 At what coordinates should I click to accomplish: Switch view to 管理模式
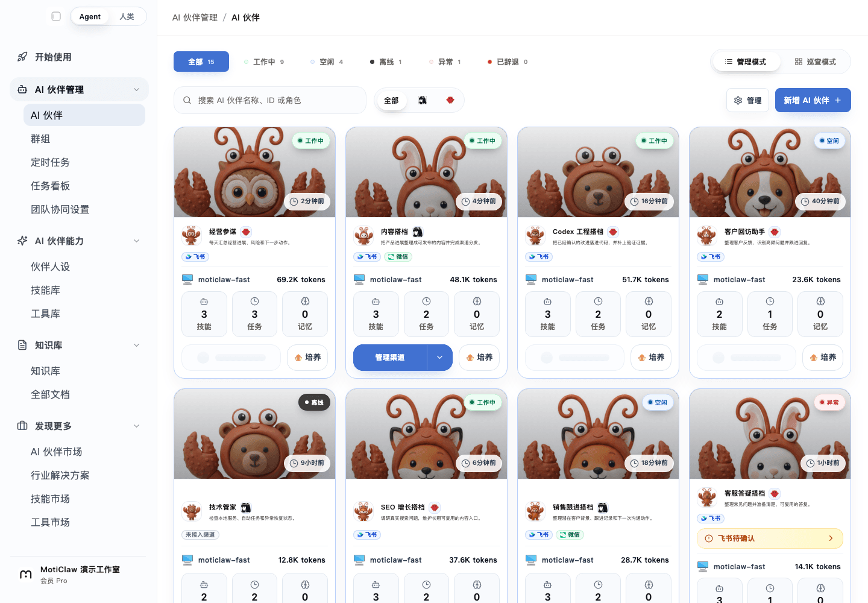click(x=746, y=62)
